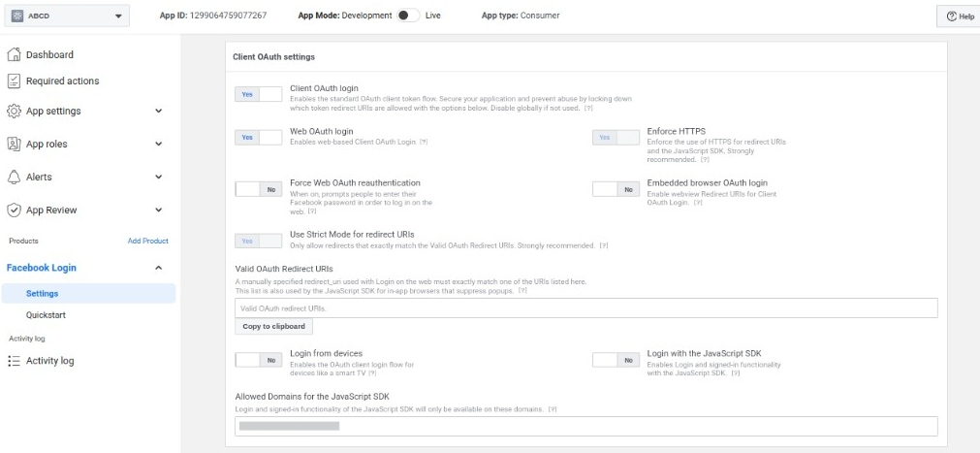Expand the App roles section
The image size is (980, 453).
point(159,144)
